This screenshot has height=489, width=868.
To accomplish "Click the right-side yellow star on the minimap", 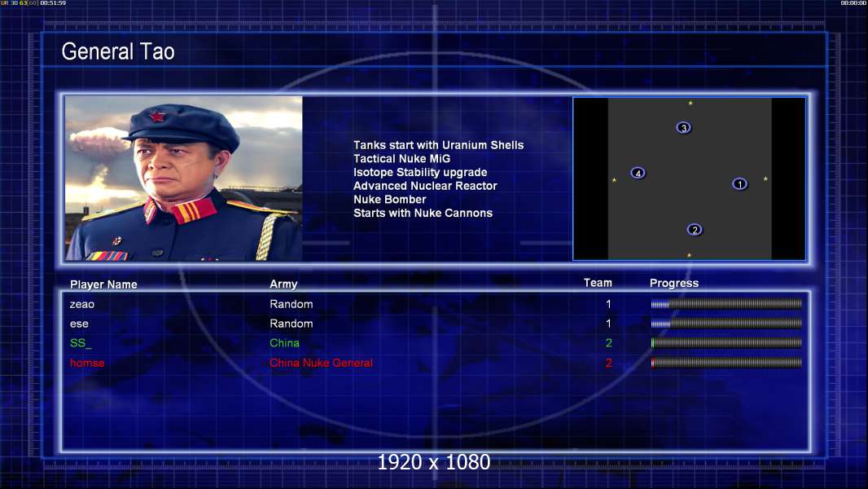I will tap(765, 178).
